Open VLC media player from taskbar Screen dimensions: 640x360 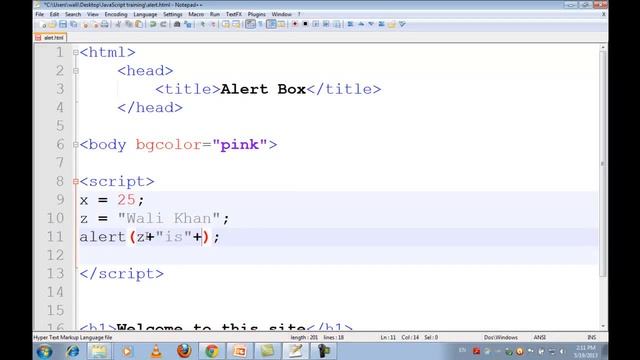click(x=156, y=351)
